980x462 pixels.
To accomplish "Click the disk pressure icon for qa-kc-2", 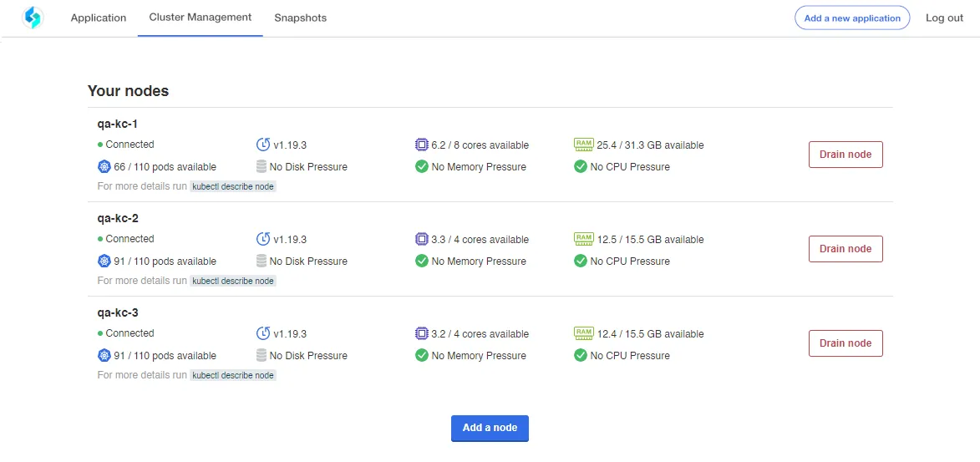I will [x=262, y=261].
